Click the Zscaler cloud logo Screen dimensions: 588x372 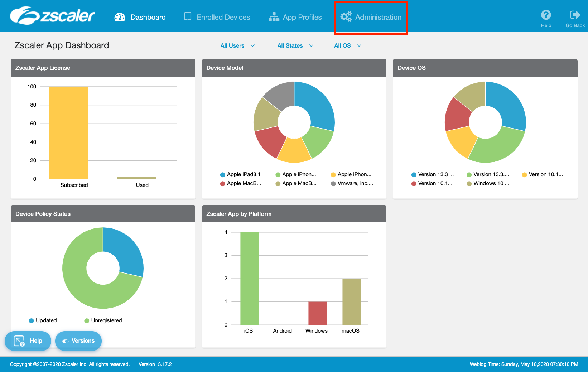(x=52, y=16)
